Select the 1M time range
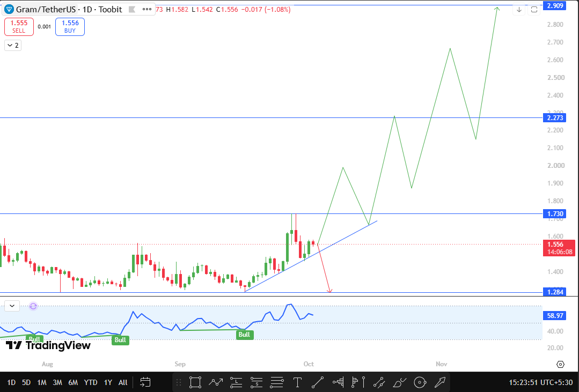579x392 pixels. coord(42,382)
